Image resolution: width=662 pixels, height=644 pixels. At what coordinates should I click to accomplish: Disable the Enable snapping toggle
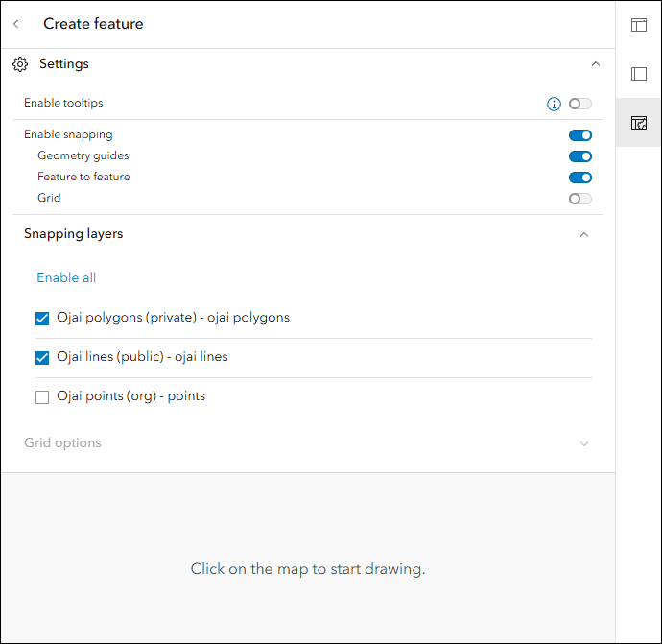click(579, 135)
